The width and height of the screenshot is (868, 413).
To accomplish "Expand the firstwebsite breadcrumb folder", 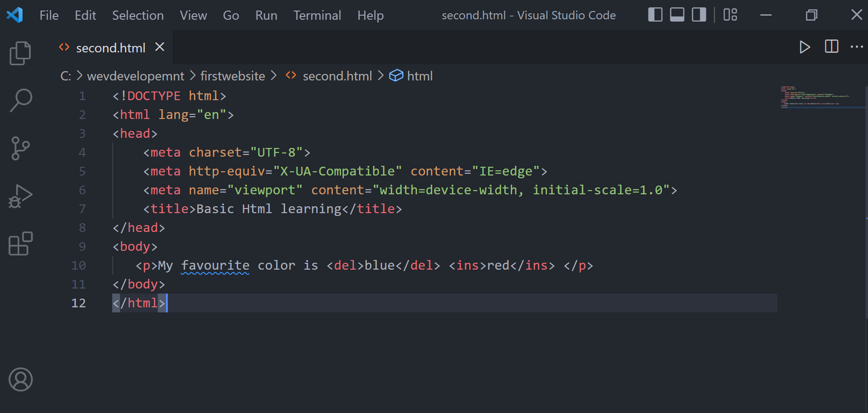I will pos(233,76).
